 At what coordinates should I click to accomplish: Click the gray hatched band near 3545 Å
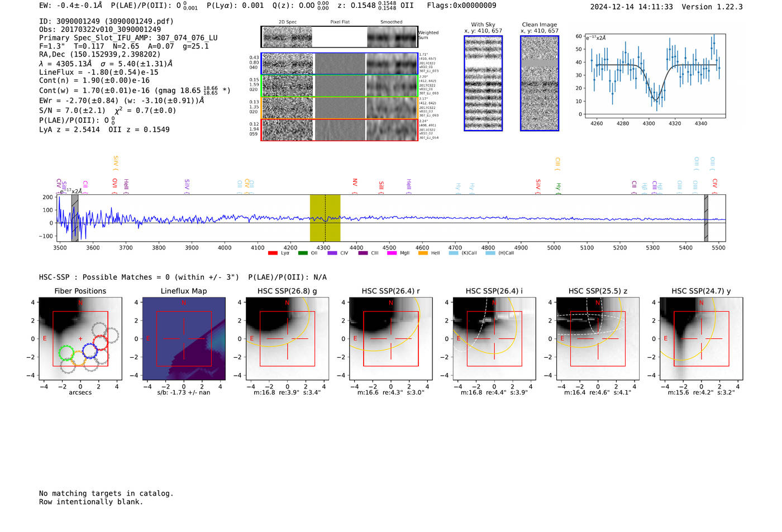coord(75,218)
